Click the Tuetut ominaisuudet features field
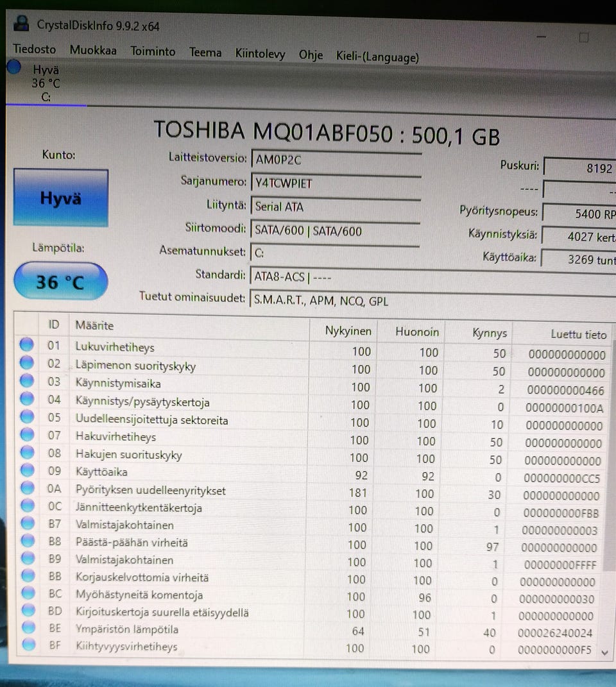This screenshot has width=616, height=687. tap(432, 301)
